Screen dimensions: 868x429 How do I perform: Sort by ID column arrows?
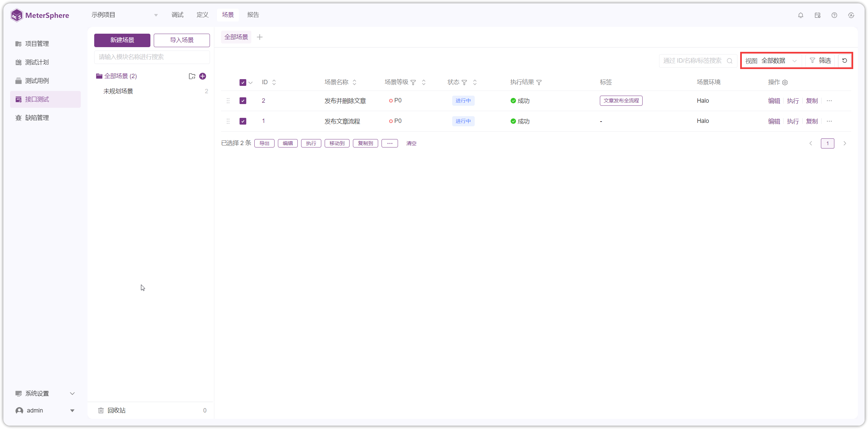(274, 82)
